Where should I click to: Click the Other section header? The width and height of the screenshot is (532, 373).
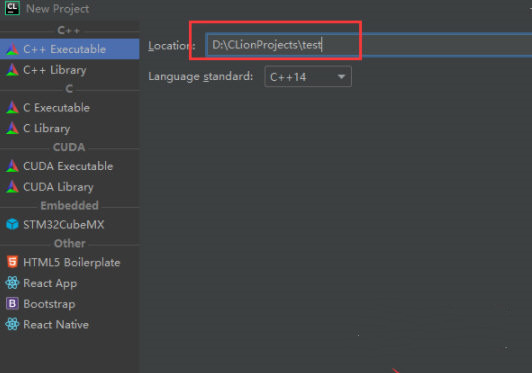point(70,243)
